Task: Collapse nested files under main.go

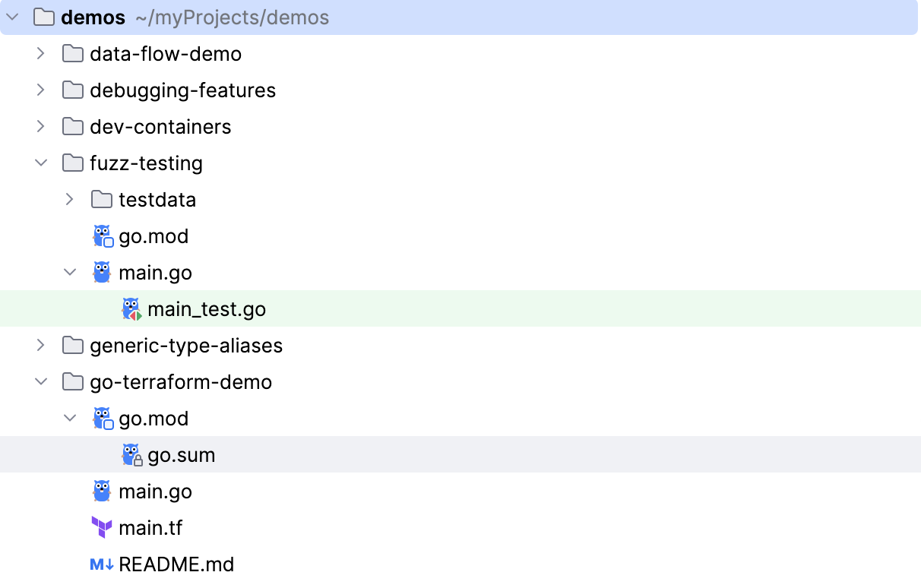Action: [68, 272]
